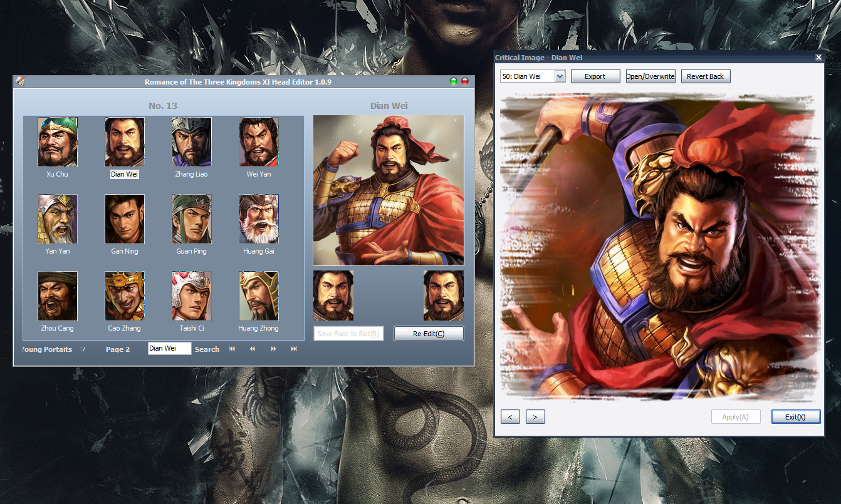Select the Cao Zhang portrait thumbnail
Viewport: 841px width, 504px height.
click(125, 296)
